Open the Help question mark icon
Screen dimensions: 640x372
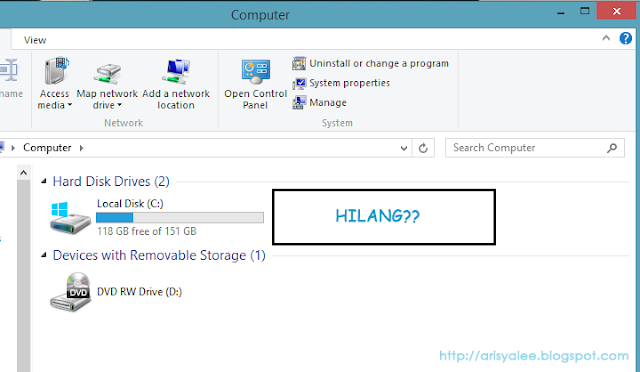point(625,38)
